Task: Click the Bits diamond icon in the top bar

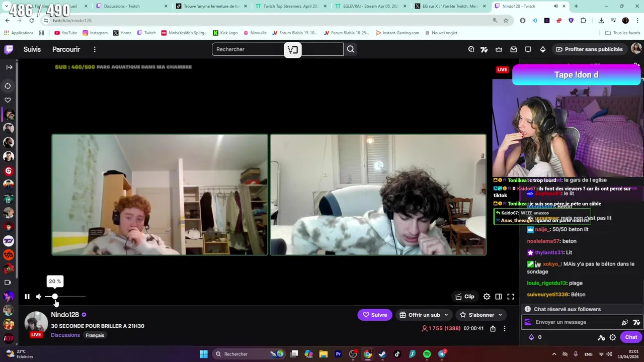Action: (542, 49)
